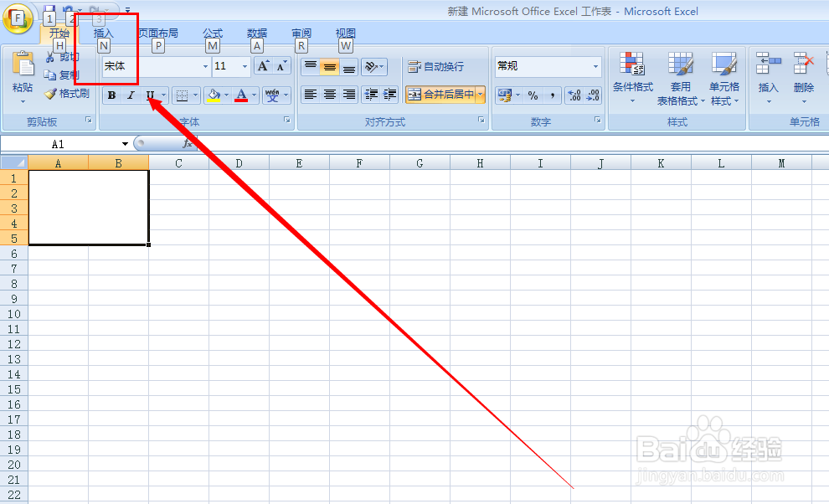
Task: Open font color dropdown arrow
Action: (x=254, y=95)
